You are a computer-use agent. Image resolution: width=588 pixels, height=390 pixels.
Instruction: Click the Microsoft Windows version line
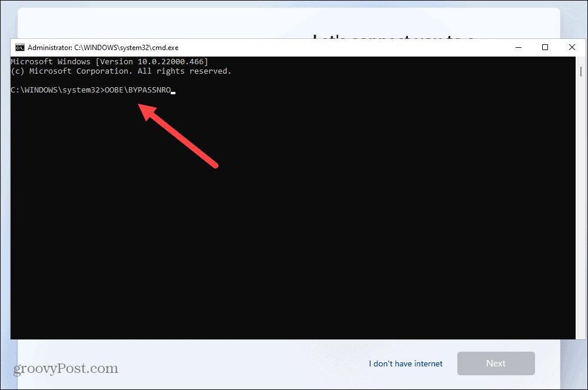point(108,61)
